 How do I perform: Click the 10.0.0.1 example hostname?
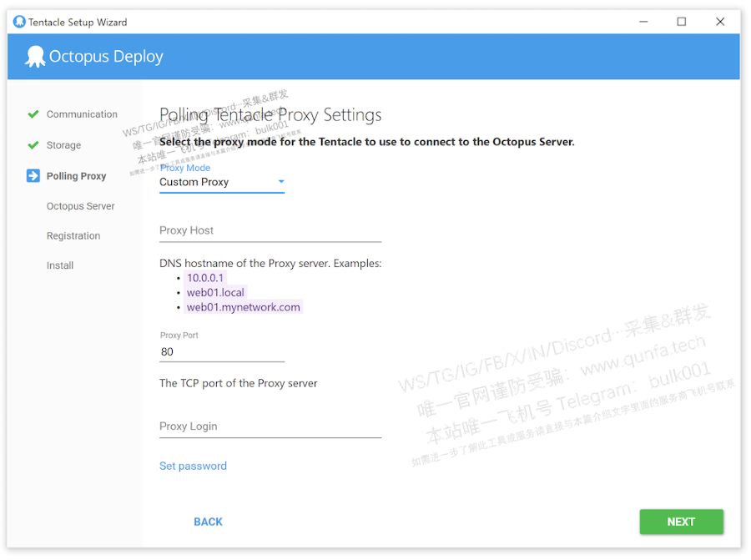205,278
